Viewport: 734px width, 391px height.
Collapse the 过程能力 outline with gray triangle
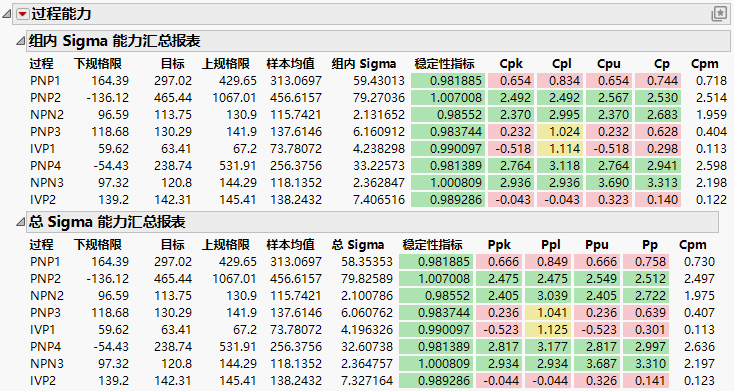(7, 14)
